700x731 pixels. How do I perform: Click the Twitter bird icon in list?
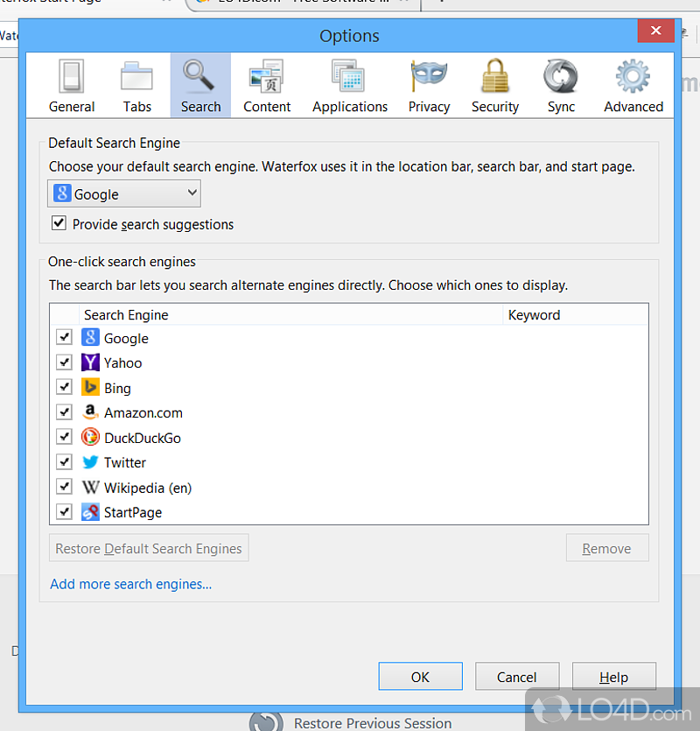[x=90, y=462]
